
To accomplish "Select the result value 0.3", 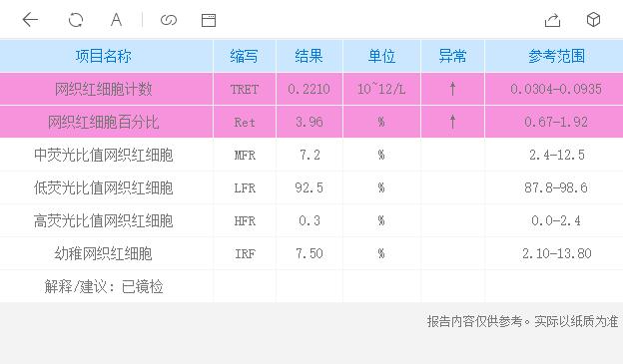I will [x=310, y=220].
